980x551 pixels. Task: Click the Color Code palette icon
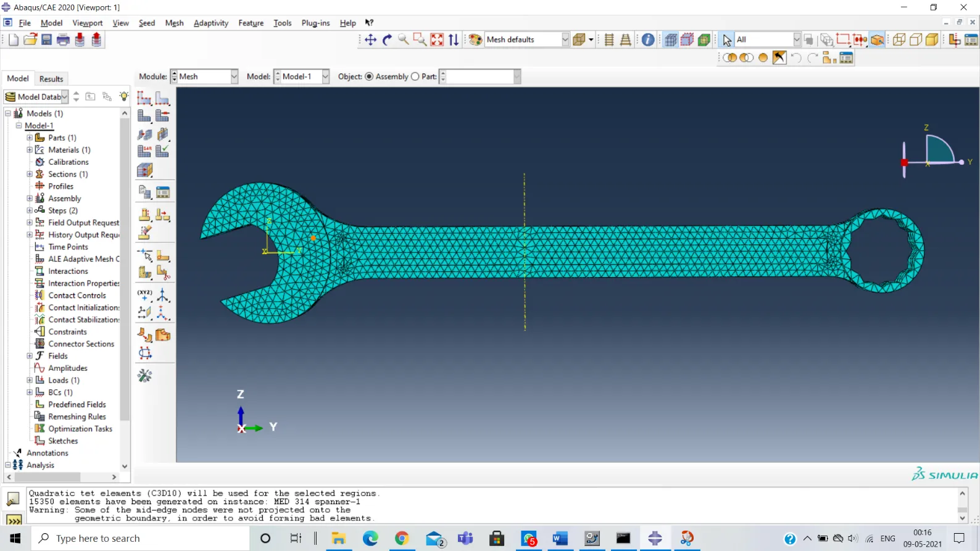click(475, 40)
